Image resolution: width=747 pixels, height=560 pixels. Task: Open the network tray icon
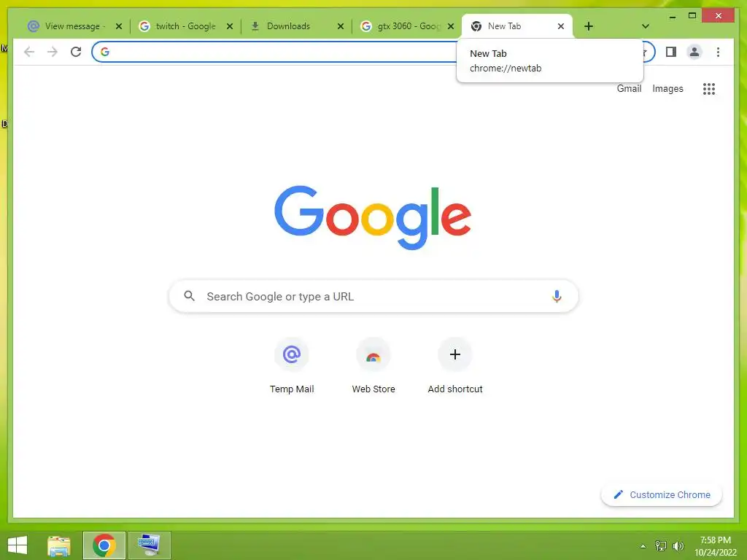pos(661,545)
